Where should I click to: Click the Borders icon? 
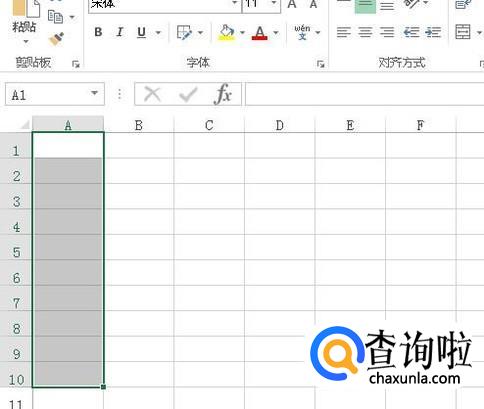pos(184,32)
